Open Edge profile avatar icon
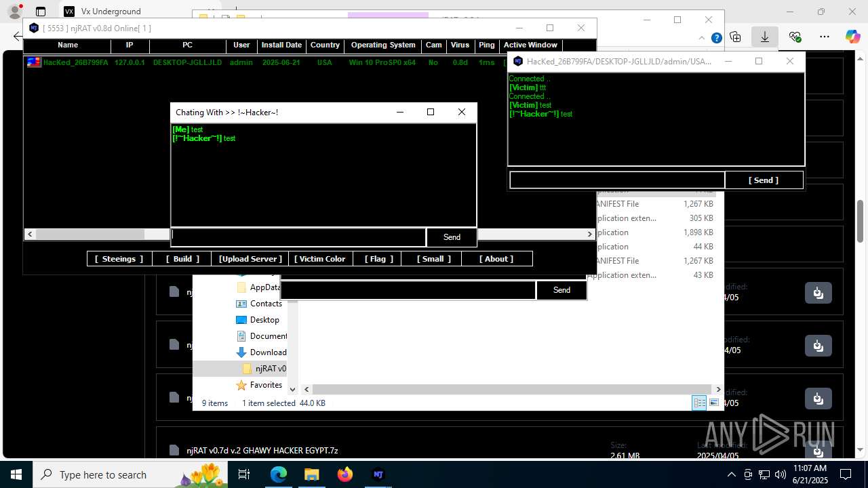The width and height of the screenshot is (868, 488). 14,12
